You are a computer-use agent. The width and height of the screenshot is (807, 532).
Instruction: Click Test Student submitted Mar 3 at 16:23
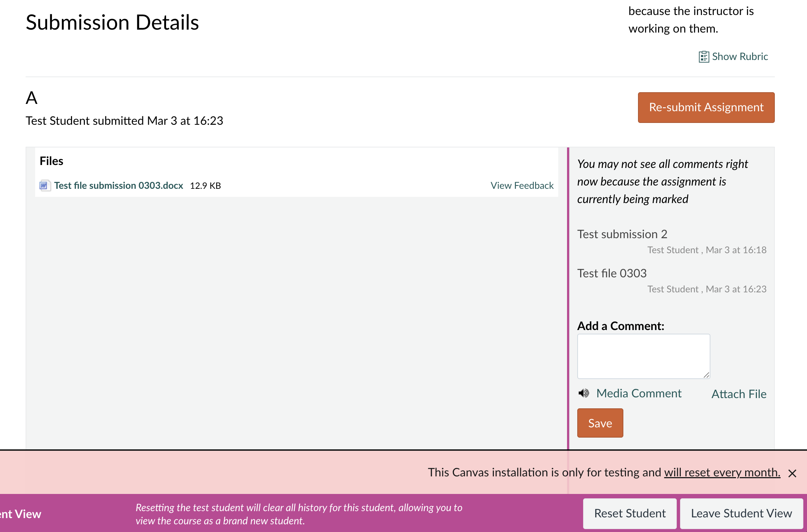[124, 121]
